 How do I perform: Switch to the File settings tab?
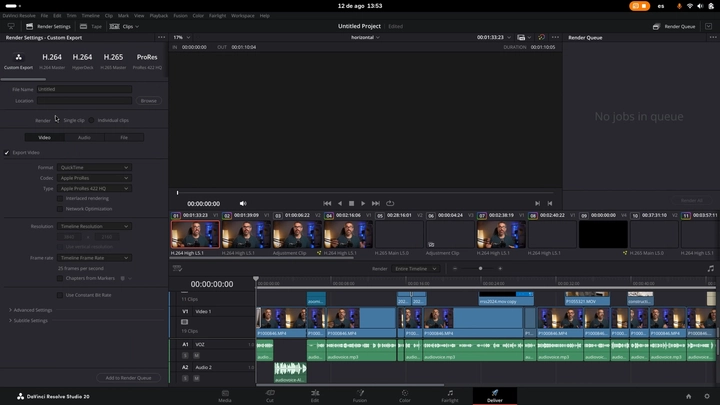point(124,137)
